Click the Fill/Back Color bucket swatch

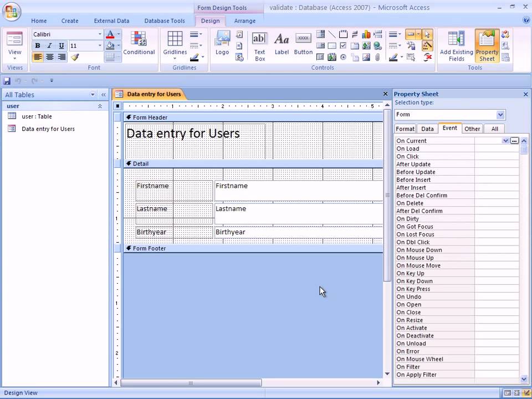point(110,45)
